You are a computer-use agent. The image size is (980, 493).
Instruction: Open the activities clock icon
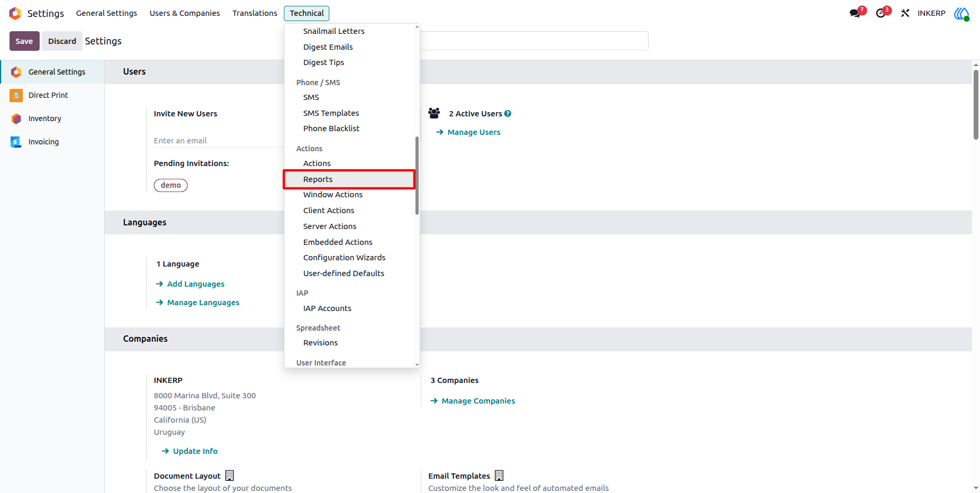pos(881,13)
